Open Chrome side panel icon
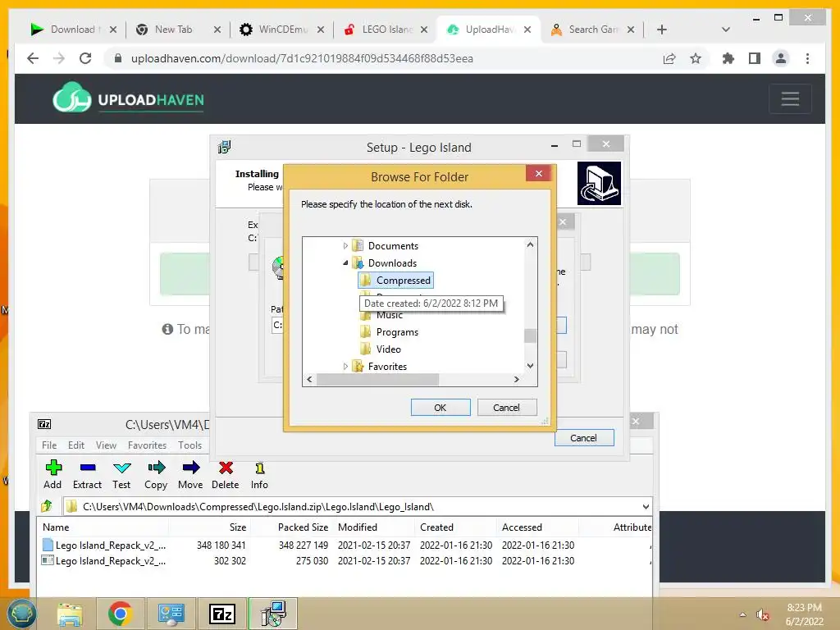The width and height of the screenshot is (840, 630). (x=755, y=58)
